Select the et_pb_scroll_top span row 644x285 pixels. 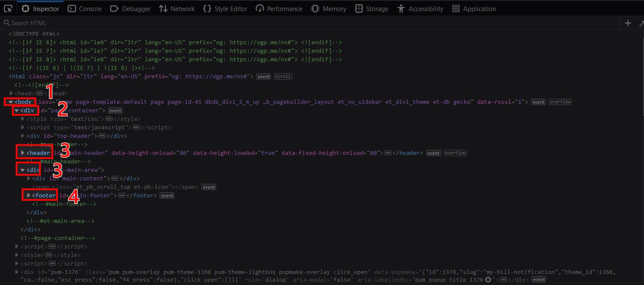point(116,187)
